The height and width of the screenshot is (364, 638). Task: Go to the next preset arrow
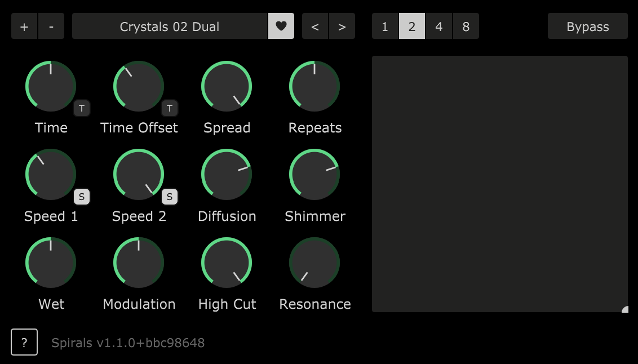point(342,26)
